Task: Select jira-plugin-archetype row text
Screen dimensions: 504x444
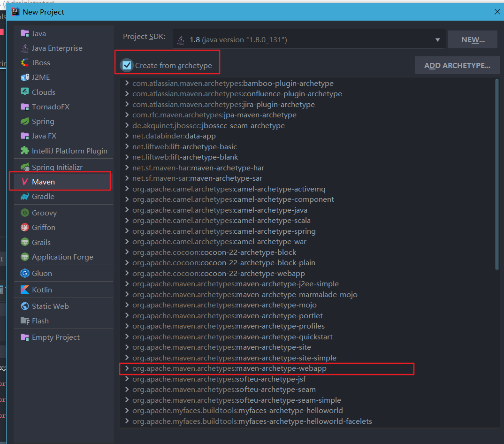Action: pos(223,104)
